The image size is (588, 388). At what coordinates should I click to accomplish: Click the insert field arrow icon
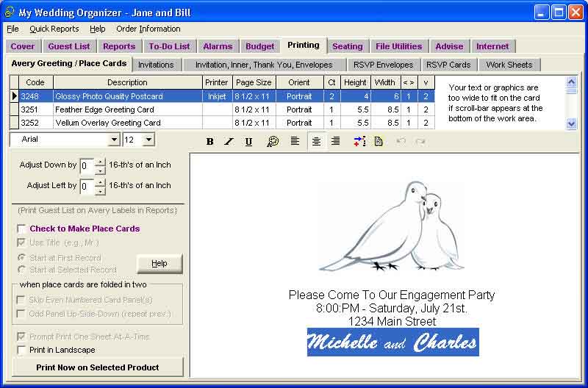[359, 141]
